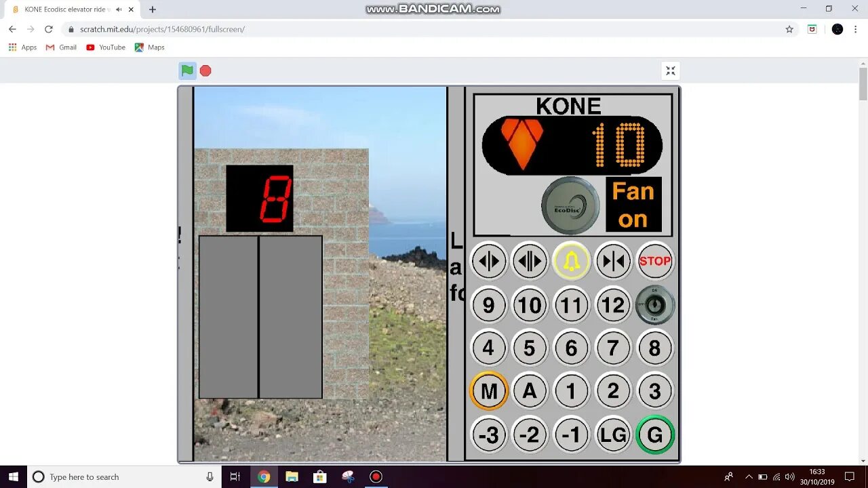Viewport: 868px width, 488px height.
Task: Close the KONE Ecodisc tab
Action: pos(131,9)
